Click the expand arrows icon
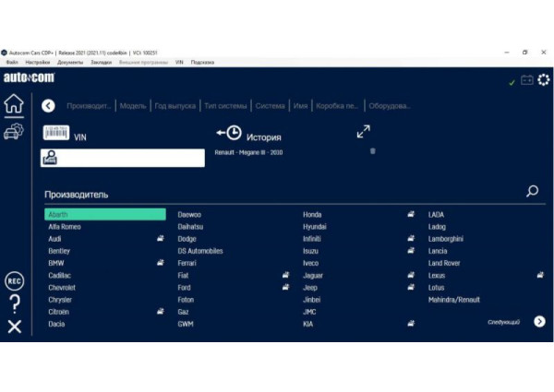554x392 pixels. coord(364,132)
